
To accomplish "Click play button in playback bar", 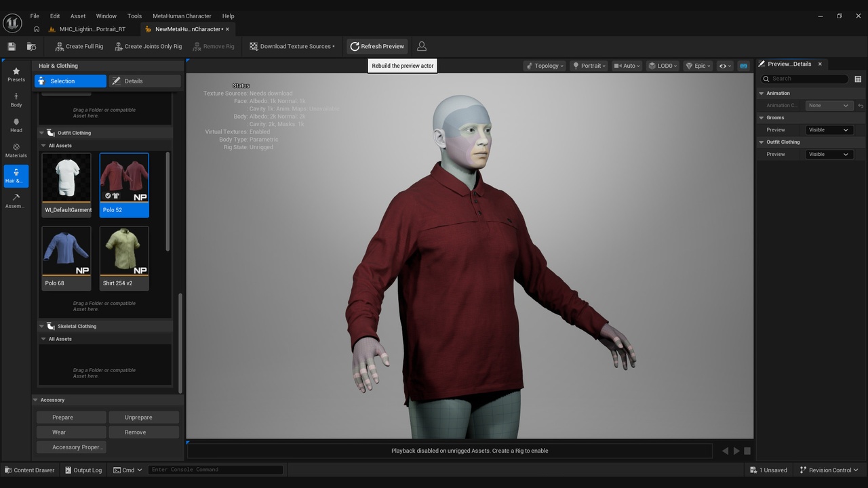I will pyautogui.click(x=736, y=451).
